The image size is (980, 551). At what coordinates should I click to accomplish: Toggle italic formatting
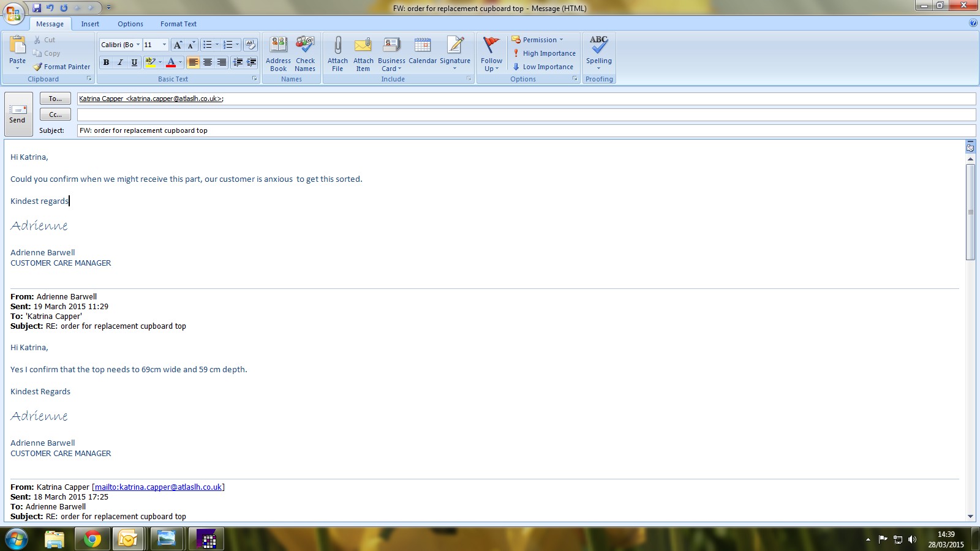121,62
